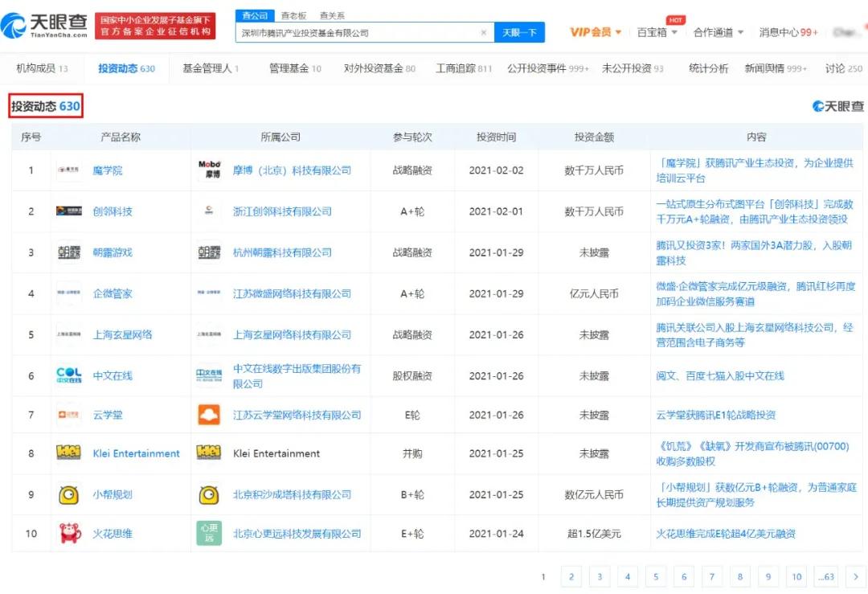
Task: Switch to 管理基金 tab
Action: (295, 68)
